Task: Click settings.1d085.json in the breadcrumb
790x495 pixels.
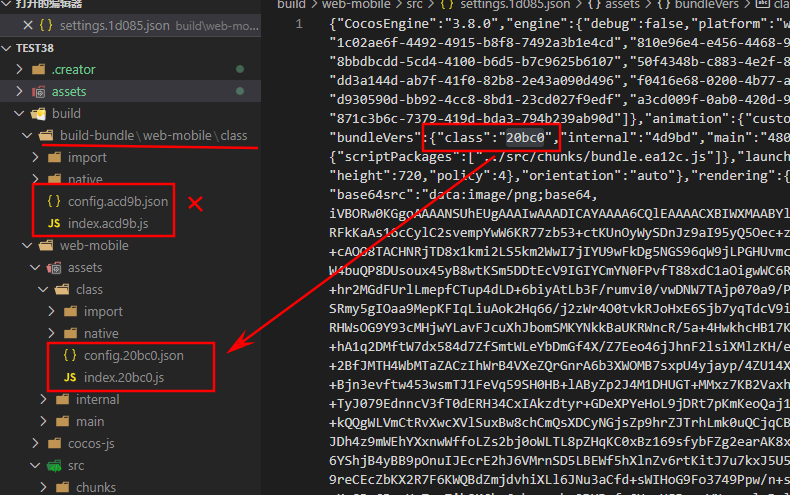Action: pyautogui.click(x=515, y=5)
